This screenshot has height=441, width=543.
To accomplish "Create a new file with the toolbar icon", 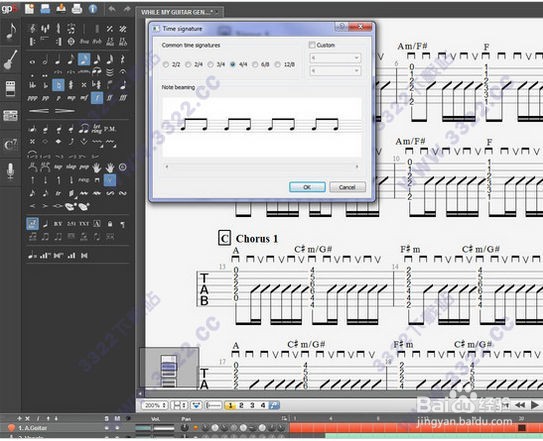I will click(x=29, y=9).
